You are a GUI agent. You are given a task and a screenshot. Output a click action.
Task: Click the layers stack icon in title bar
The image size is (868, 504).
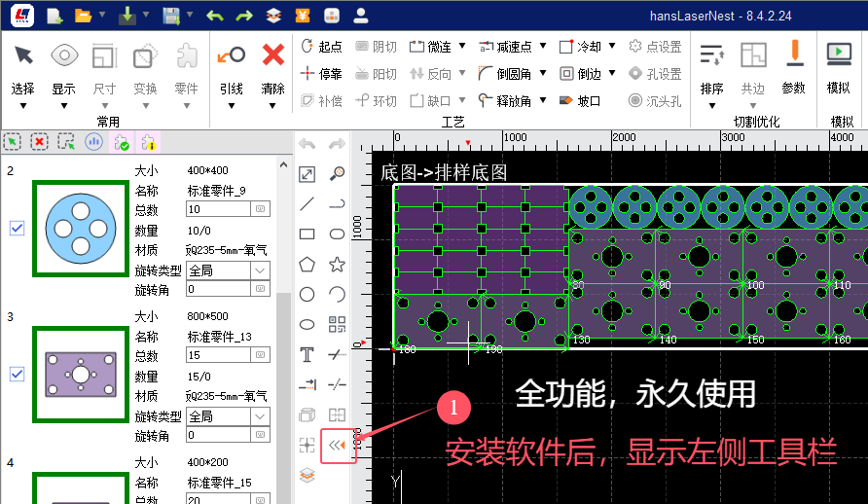pyautogui.click(x=273, y=16)
